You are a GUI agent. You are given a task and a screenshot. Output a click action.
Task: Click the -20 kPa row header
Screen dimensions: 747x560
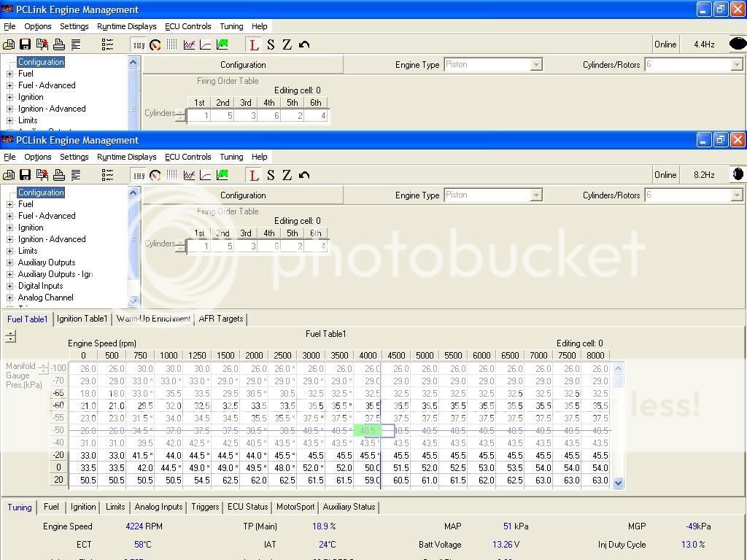coord(58,455)
